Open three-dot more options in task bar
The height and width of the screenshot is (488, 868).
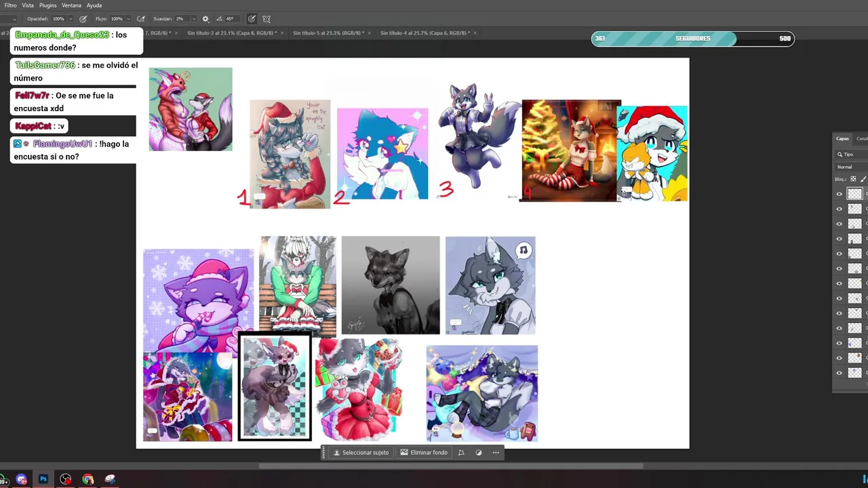pos(496,453)
